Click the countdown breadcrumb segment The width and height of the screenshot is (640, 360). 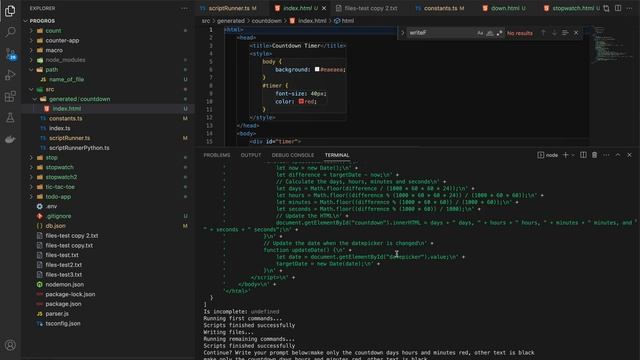point(266,21)
